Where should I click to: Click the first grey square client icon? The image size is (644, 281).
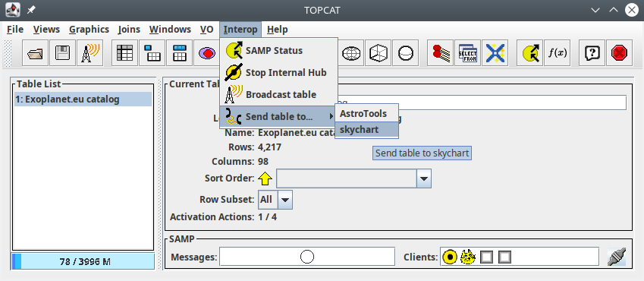486,257
